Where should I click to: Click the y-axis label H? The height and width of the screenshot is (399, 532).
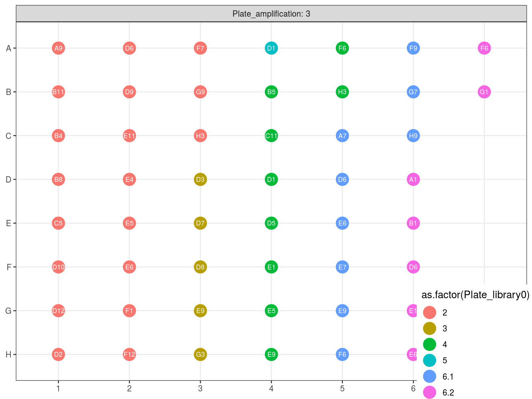[9, 355]
